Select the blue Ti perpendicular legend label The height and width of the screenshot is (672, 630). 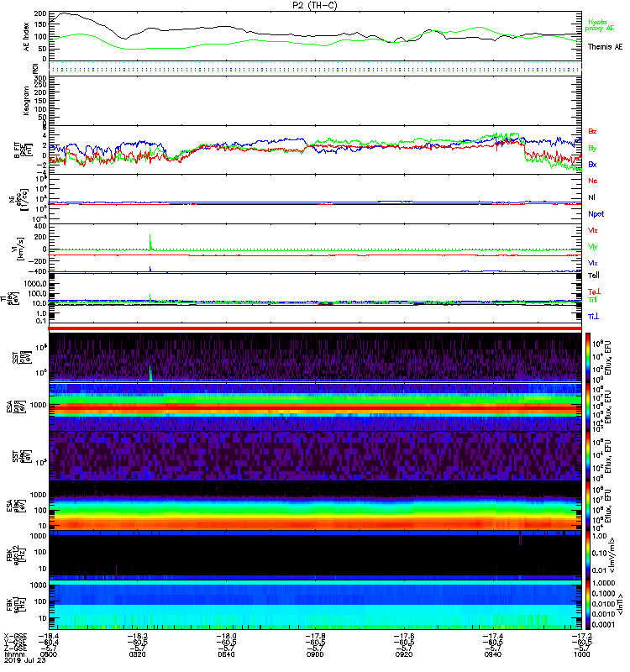(593, 316)
